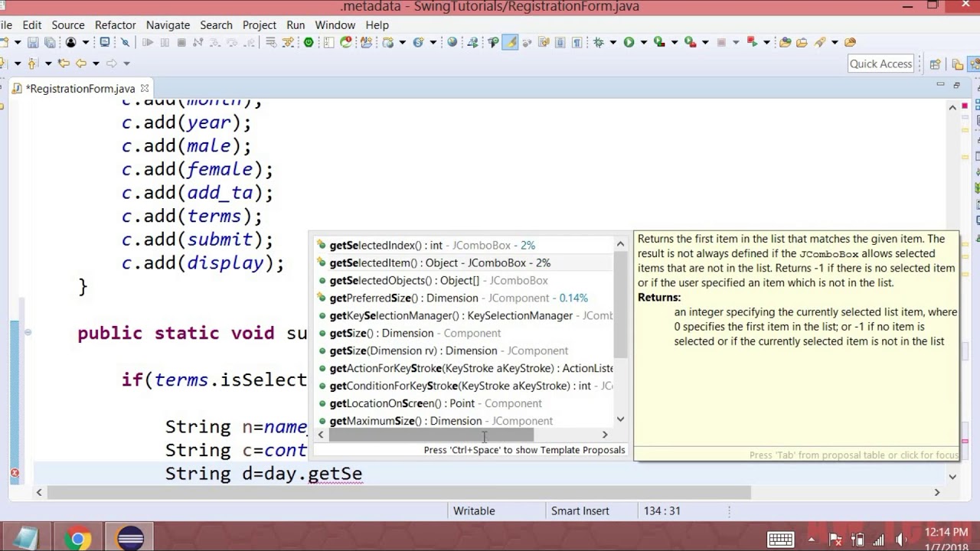This screenshot has height=551, width=980.
Task: Click the red error marker beside line
Action: [x=14, y=474]
